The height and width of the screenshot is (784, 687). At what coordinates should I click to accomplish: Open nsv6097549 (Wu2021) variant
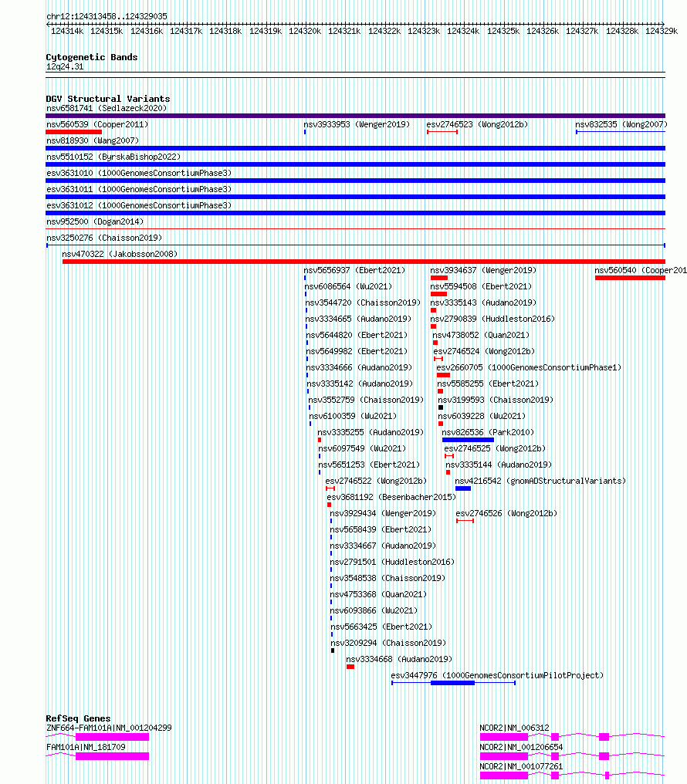click(x=363, y=448)
